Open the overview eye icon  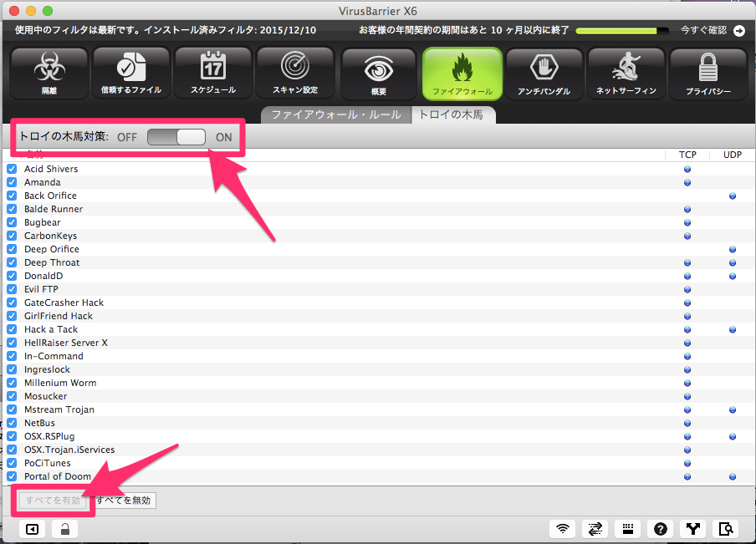coord(379,74)
